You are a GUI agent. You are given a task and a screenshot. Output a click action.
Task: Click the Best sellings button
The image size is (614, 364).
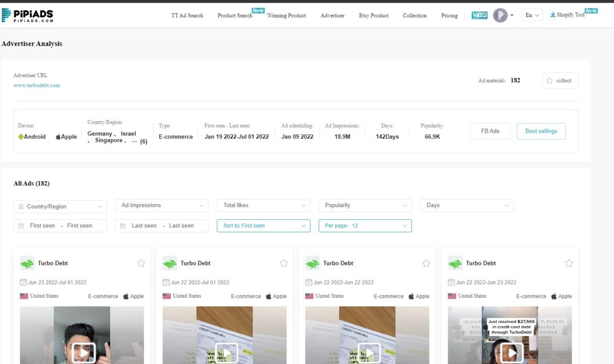click(541, 131)
